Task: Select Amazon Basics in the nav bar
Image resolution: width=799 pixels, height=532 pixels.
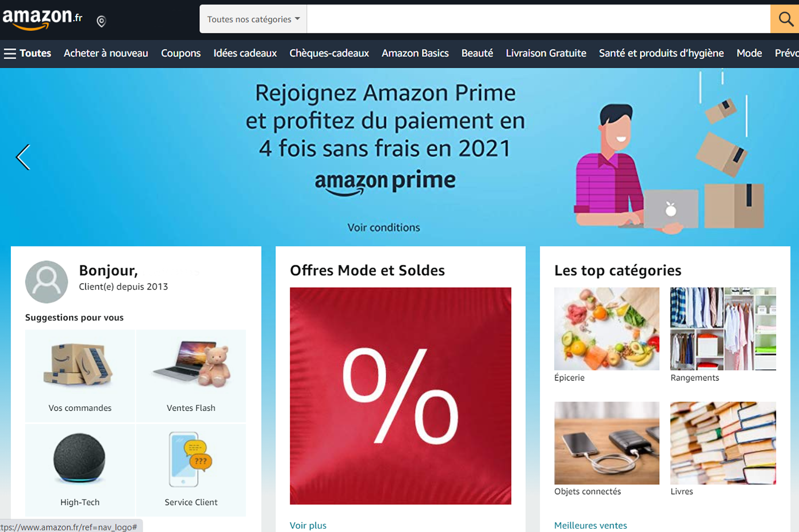Action: (415, 53)
